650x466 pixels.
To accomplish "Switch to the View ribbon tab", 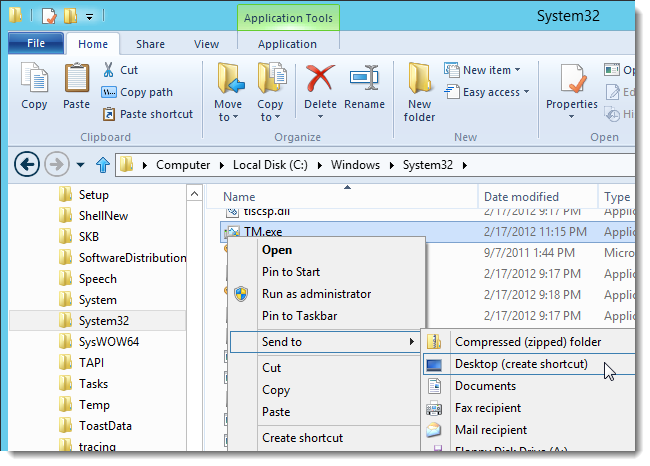I will (206, 44).
